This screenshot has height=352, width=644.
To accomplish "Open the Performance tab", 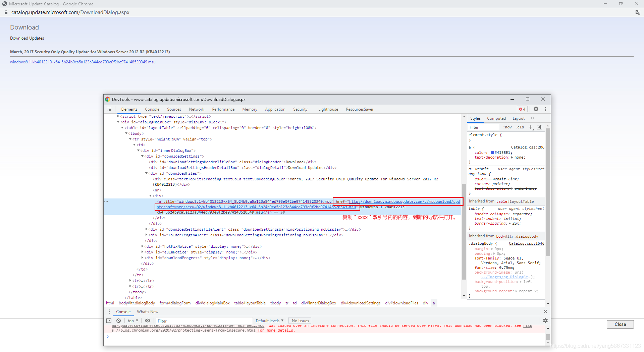I will [223, 109].
